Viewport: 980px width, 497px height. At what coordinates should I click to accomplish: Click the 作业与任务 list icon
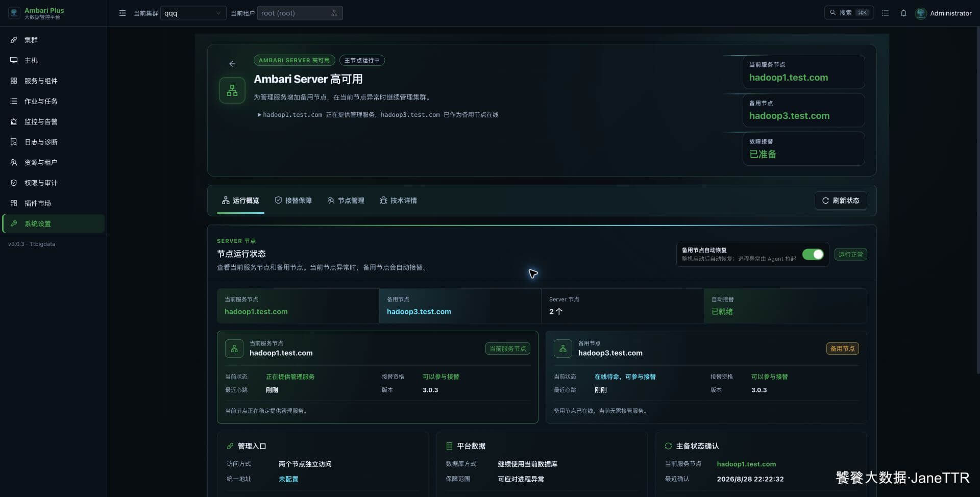click(14, 101)
